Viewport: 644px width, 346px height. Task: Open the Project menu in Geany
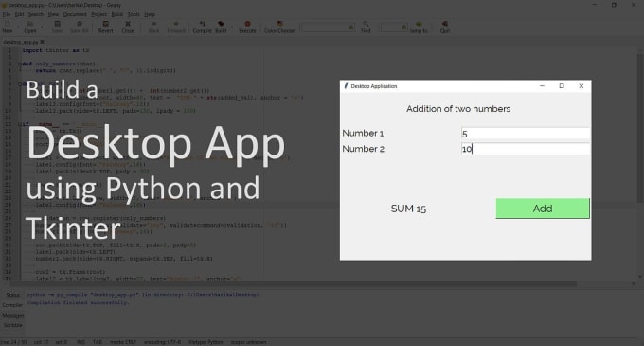99,14
